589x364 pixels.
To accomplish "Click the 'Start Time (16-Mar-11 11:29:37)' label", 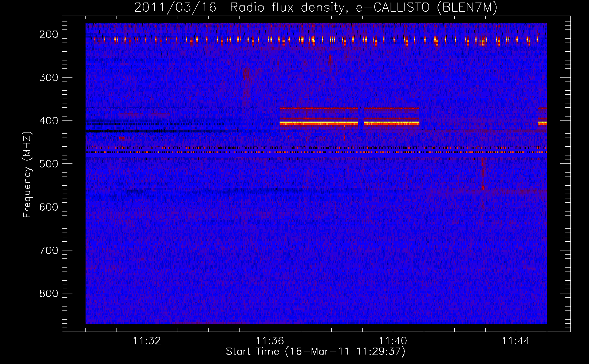I will pyautogui.click(x=316, y=352).
